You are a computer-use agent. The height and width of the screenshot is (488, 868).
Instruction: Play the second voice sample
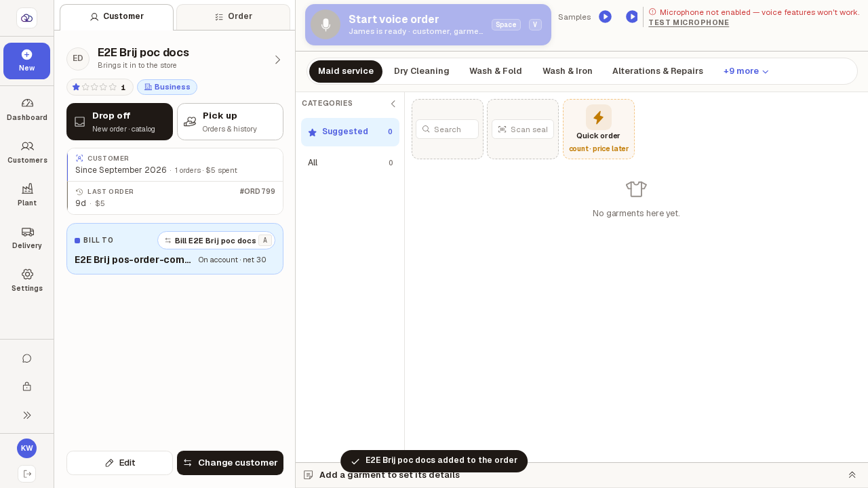(631, 17)
